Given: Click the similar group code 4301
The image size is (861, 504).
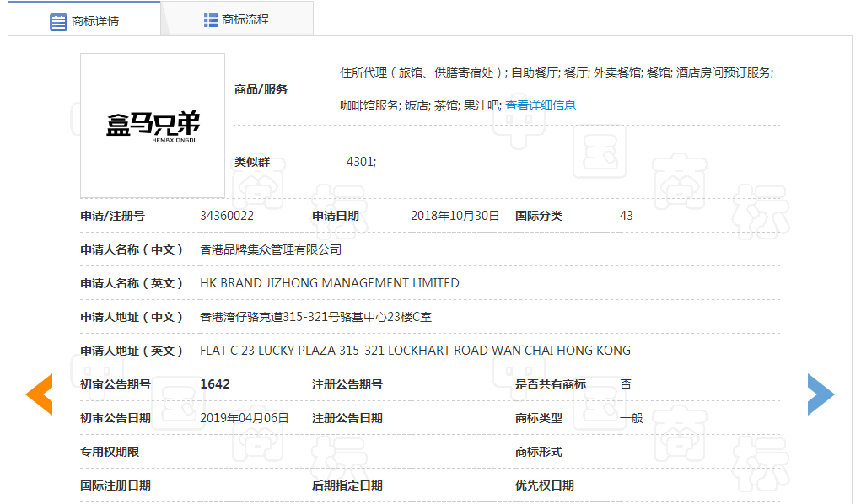Looking at the screenshot, I should 361,162.
